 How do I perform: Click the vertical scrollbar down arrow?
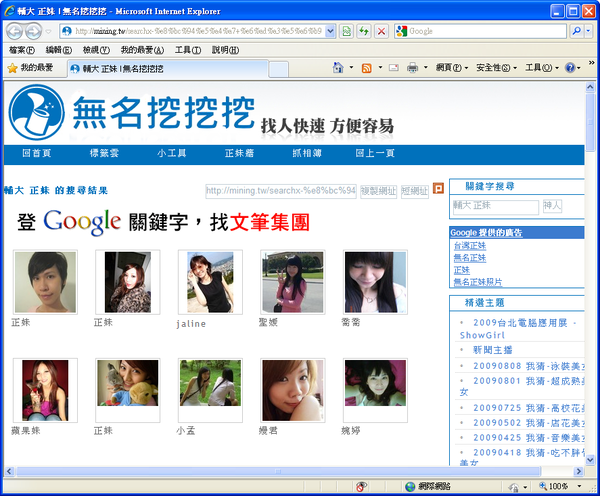pos(590,460)
